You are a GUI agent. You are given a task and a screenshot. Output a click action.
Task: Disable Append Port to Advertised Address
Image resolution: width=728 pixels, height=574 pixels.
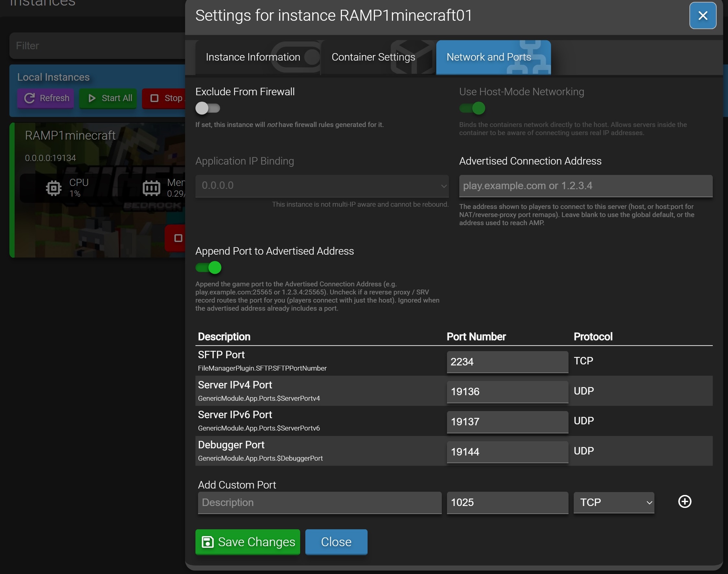pos(208,268)
